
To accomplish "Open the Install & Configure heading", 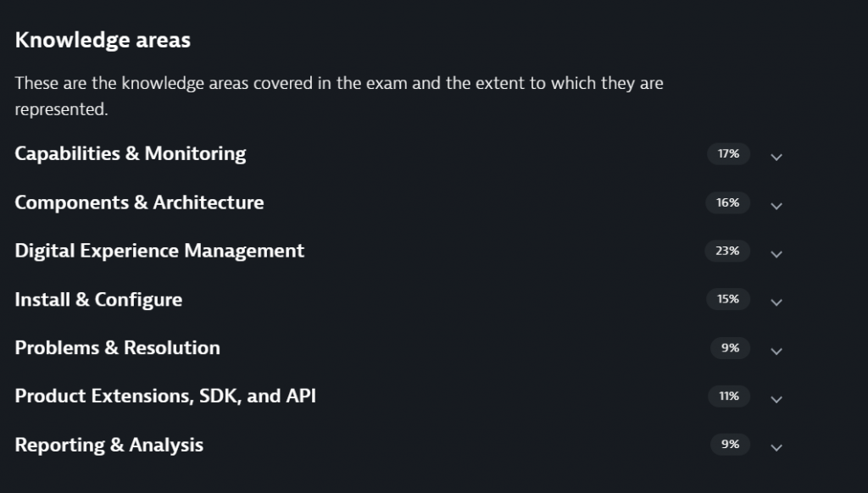I will 98,299.
